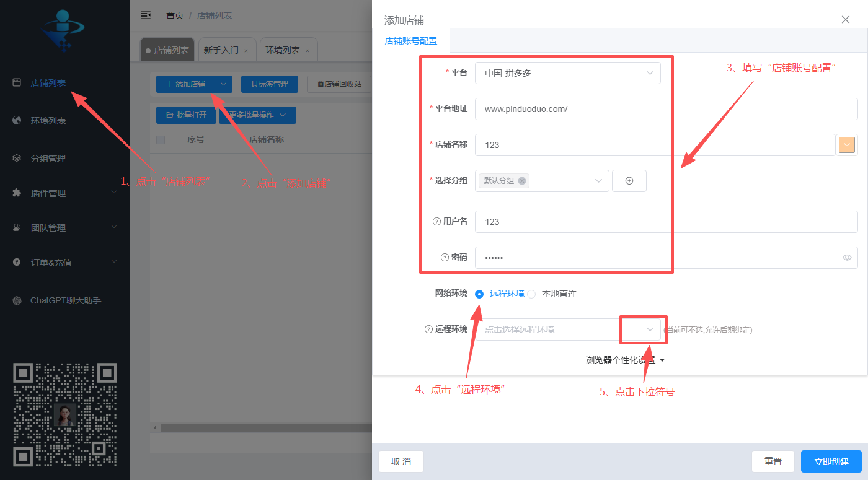868x480 pixels.
Task: Check the select-all checkbox in the table header
Action: (161, 139)
